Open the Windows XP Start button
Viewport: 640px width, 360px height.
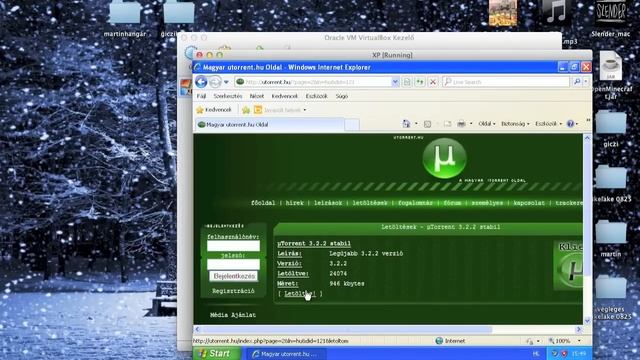216,353
